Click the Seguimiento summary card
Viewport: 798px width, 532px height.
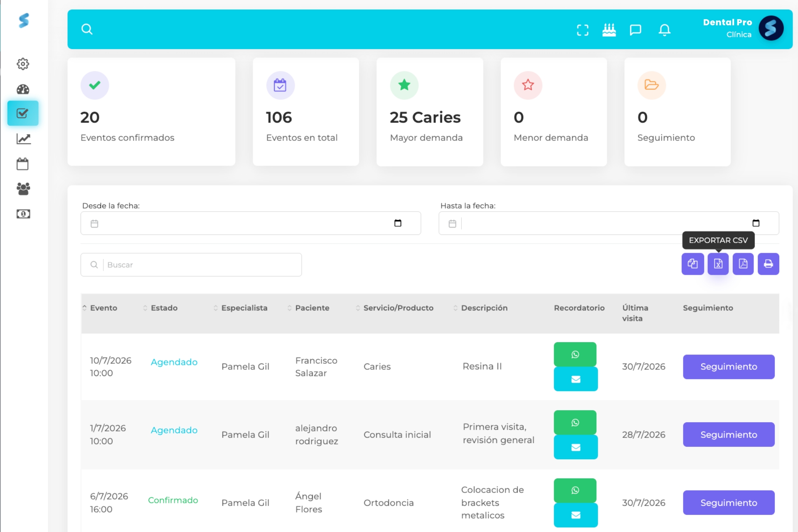click(x=677, y=112)
